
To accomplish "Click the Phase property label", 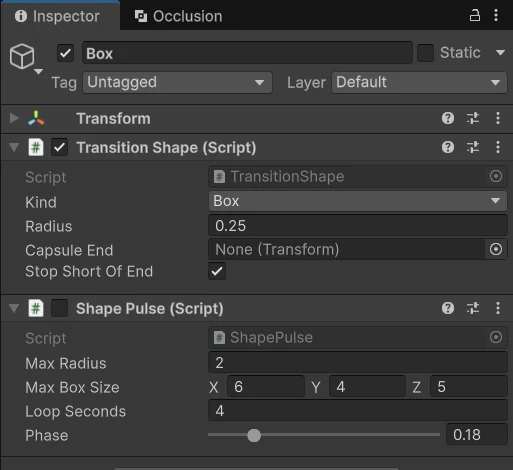I will (47, 435).
